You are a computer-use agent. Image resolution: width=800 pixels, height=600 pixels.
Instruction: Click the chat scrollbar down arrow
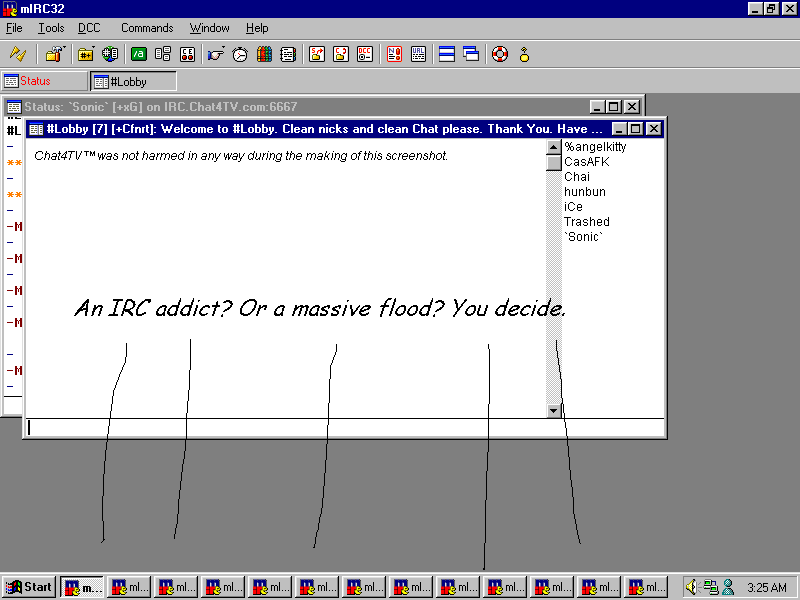(x=553, y=410)
